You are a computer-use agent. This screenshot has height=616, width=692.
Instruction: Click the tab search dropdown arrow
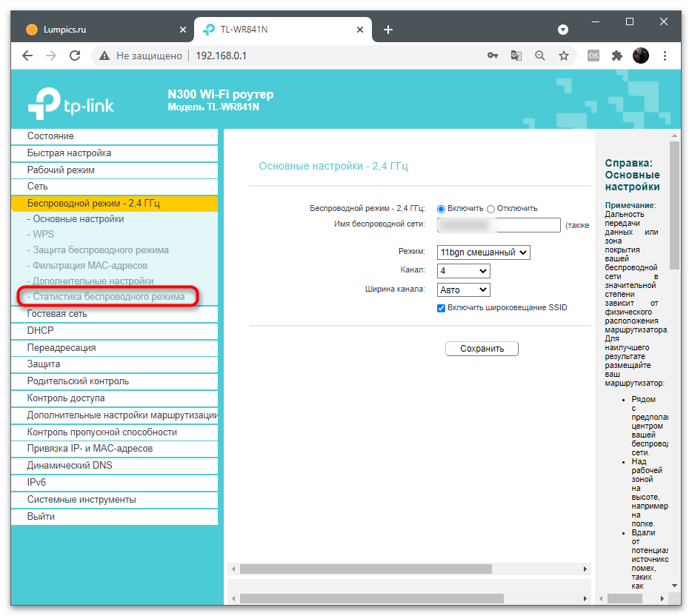(x=562, y=30)
